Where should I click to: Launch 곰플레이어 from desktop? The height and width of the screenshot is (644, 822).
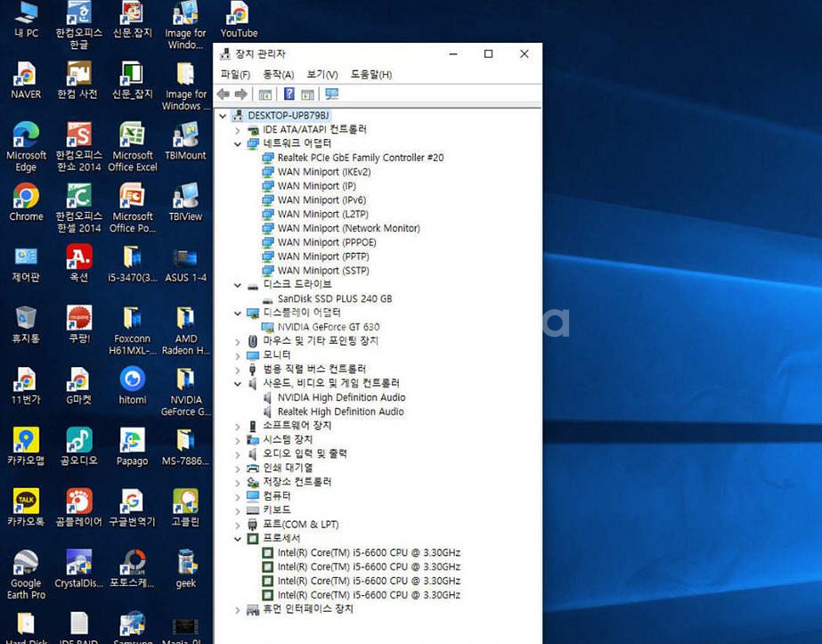(x=79, y=508)
